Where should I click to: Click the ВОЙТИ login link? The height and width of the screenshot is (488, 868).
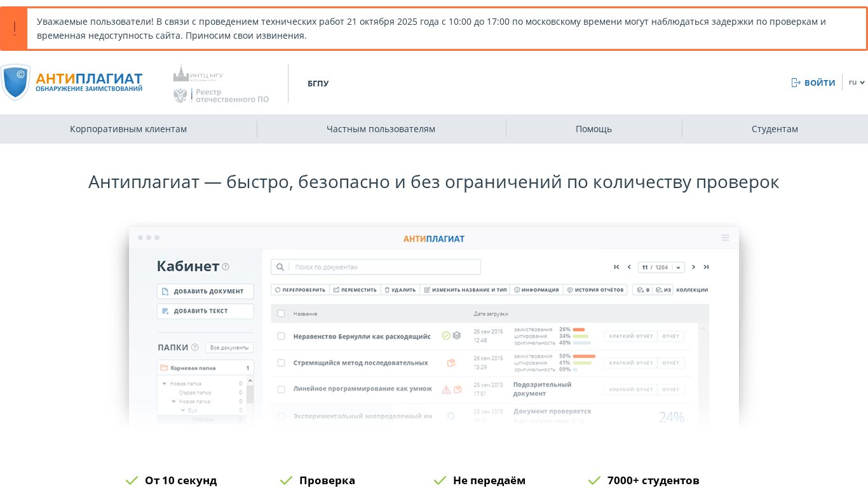[813, 83]
